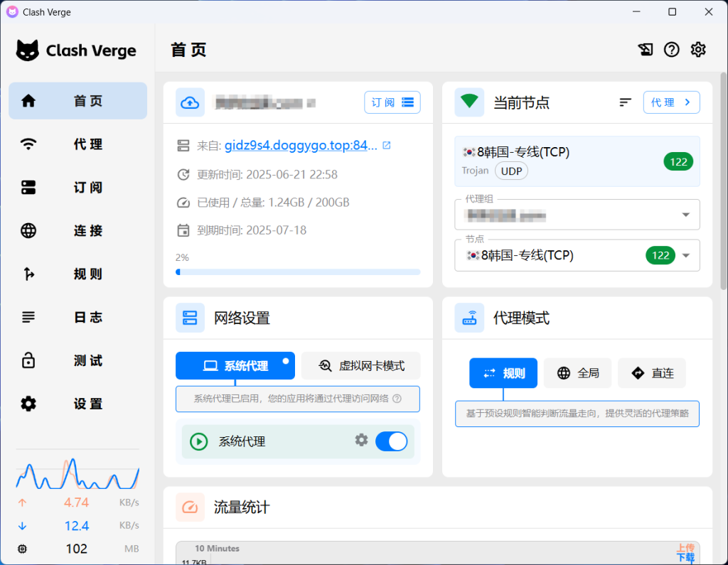Enable 虚拟网卡模式 in 网络设置

(360, 365)
